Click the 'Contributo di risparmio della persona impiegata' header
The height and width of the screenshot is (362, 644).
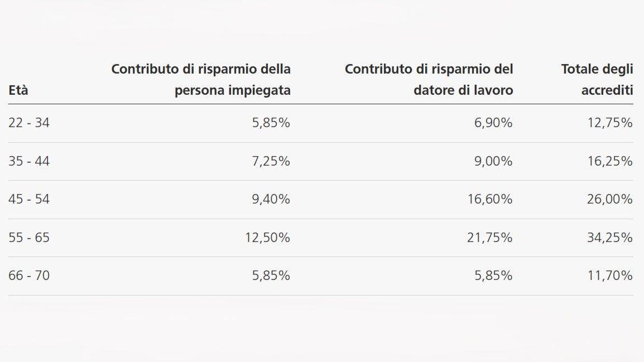(201, 80)
